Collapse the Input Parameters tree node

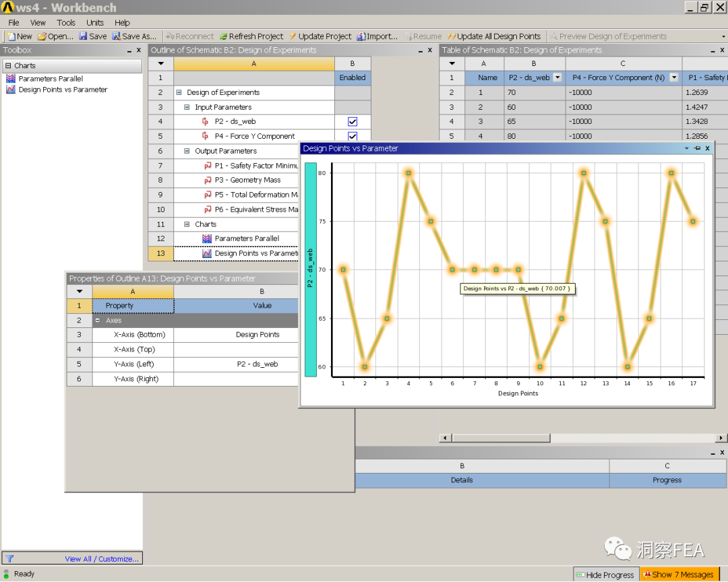point(187,107)
